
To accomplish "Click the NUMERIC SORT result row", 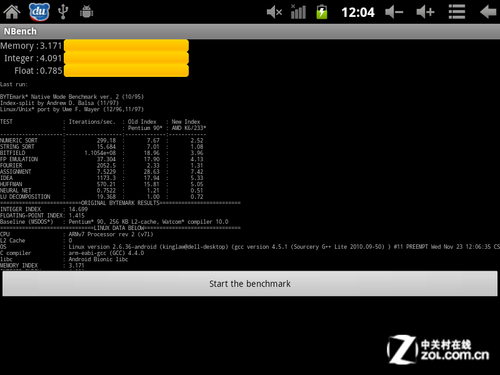I will (102, 140).
